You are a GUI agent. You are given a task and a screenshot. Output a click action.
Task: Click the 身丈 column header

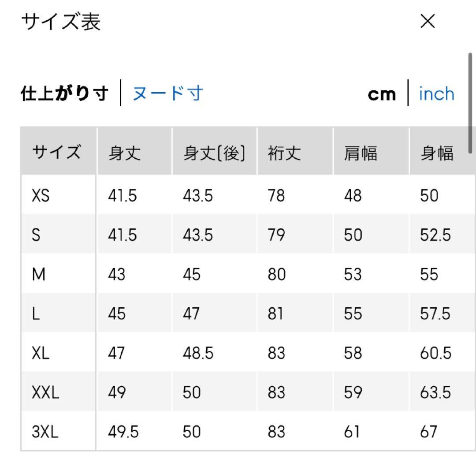point(124,153)
